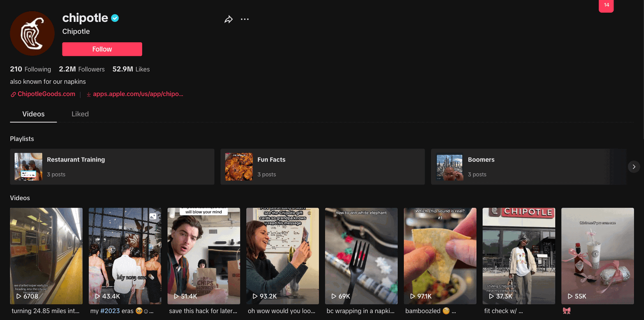
Task: Open the Fun Facts playlist cover image
Action: coord(239,167)
